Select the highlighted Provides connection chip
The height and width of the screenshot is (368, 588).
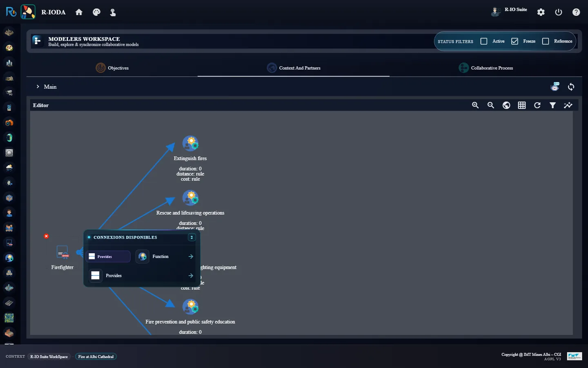[108, 256]
